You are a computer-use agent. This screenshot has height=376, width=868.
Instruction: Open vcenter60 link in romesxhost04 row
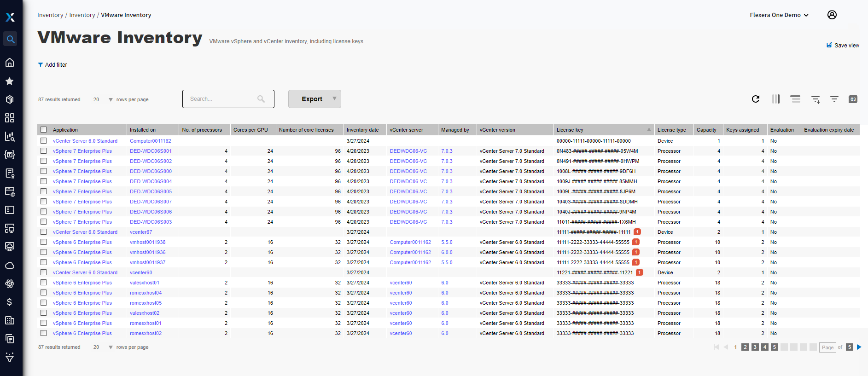(401, 293)
